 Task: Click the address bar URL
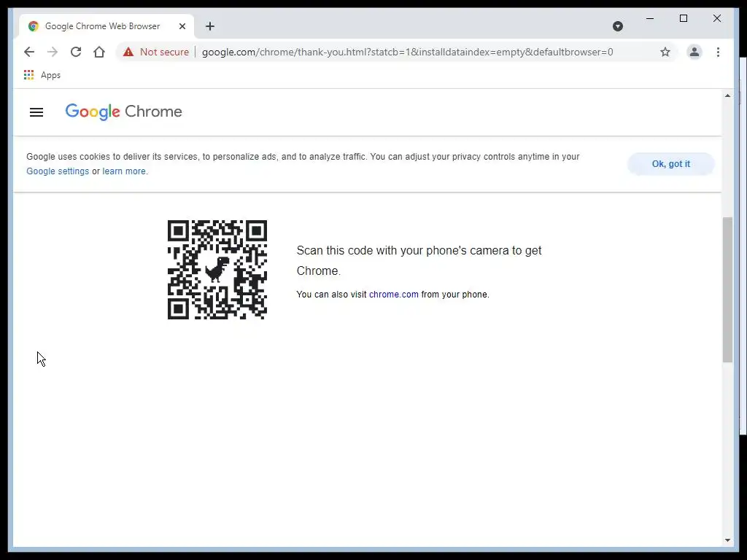pyautogui.click(x=407, y=52)
